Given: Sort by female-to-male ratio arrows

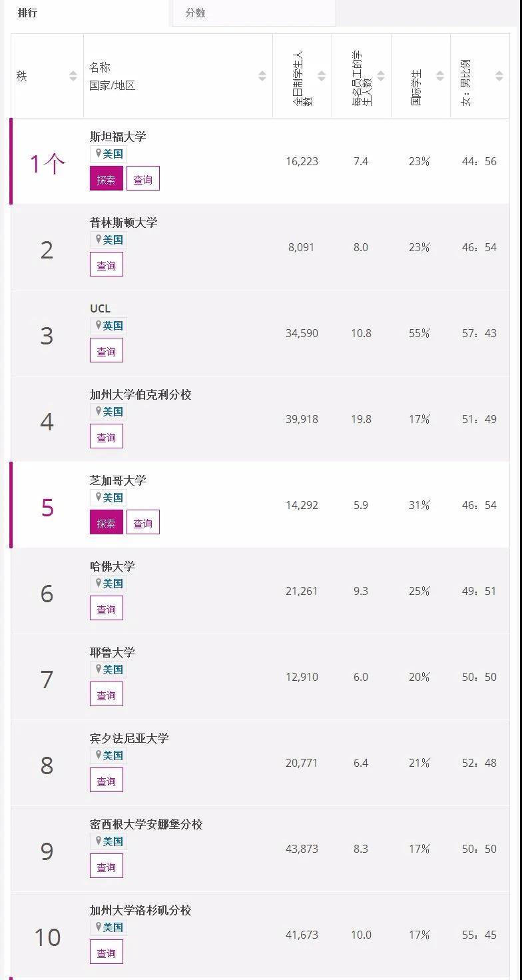Looking at the screenshot, I should click(x=499, y=77).
